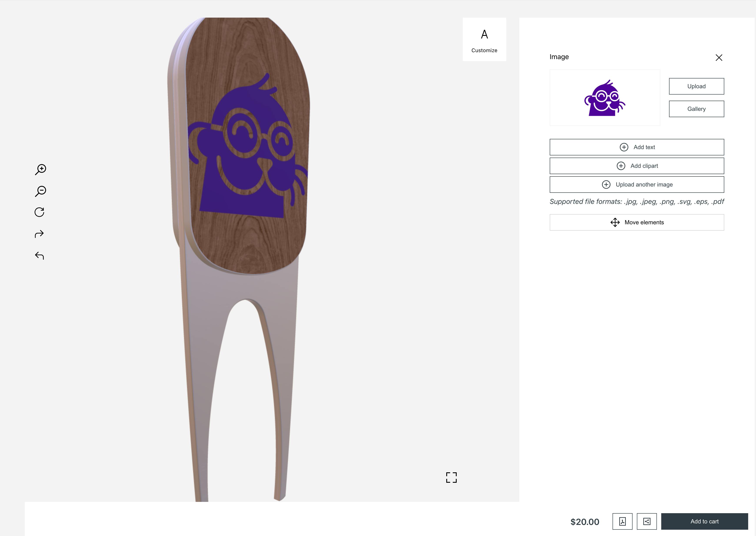Close the Image panel
756x536 pixels.
719,57
